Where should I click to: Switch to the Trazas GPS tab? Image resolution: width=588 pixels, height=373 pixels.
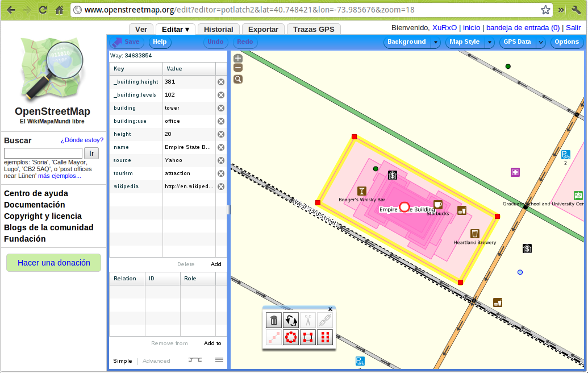point(314,30)
